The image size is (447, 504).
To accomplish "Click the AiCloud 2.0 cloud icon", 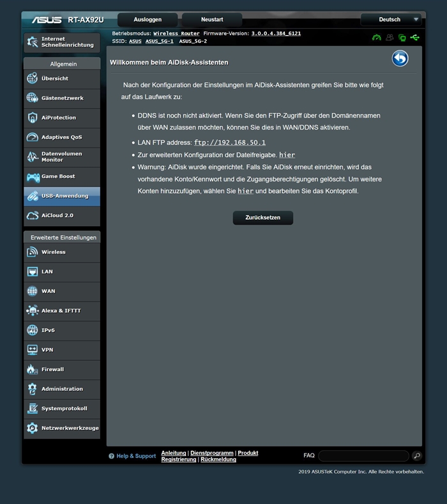I will click(x=32, y=215).
